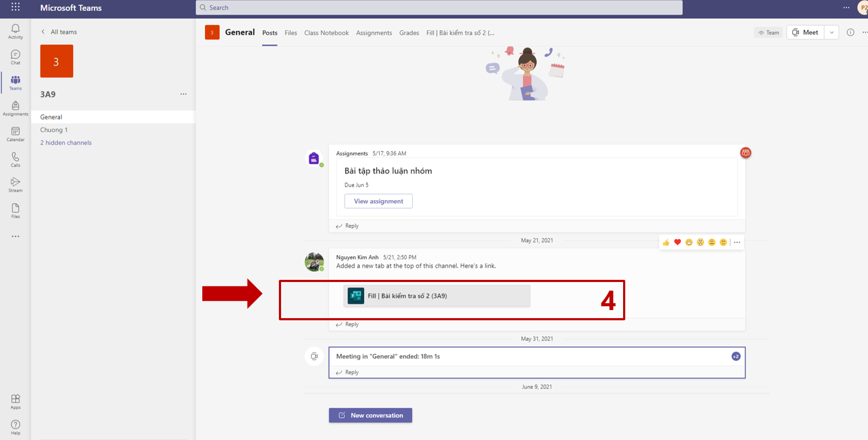Open 3A9 team more options ellipsis
Image resolution: width=868 pixels, height=440 pixels.
tap(183, 94)
